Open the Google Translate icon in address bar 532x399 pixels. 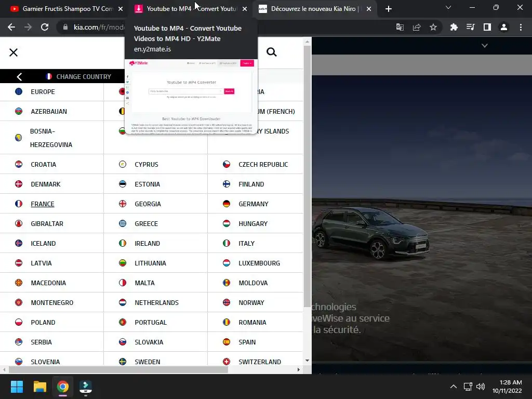[x=400, y=27]
